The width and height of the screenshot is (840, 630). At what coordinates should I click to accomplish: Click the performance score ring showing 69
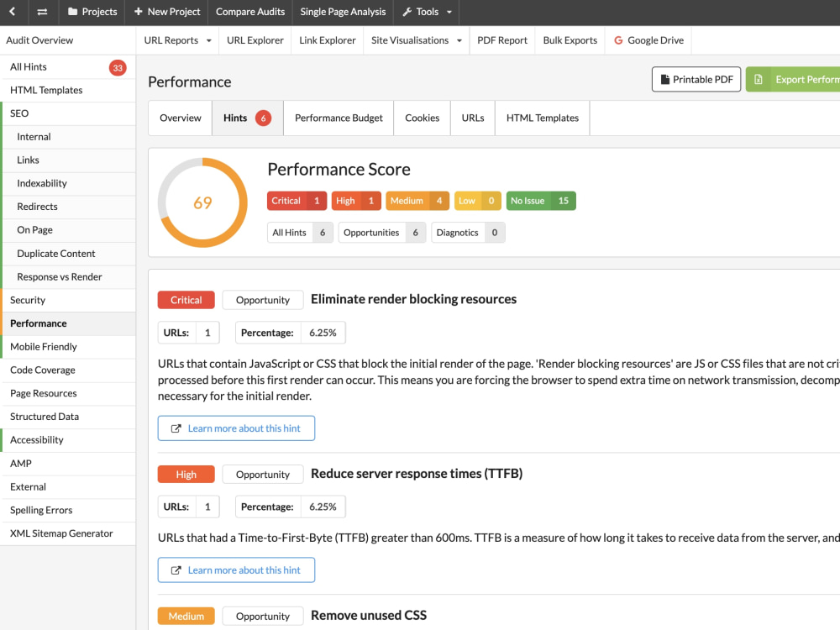tap(202, 202)
